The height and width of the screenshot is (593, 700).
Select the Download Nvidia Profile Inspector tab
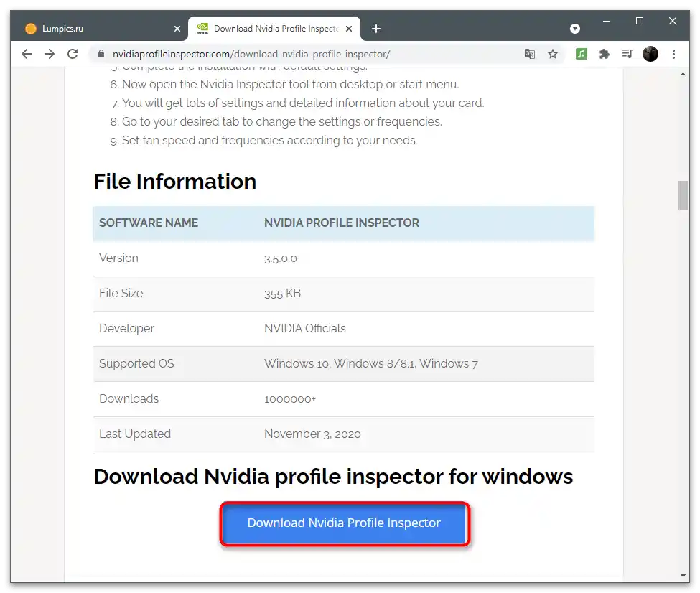coord(274,29)
